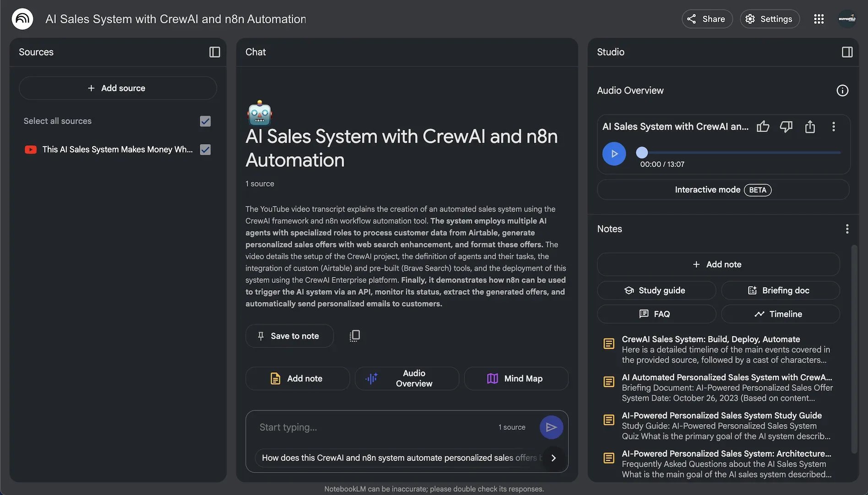Image resolution: width=868 pixels, height=495 pixels.
Task: Generate a Timeline
Action: [x=780, y=314]
